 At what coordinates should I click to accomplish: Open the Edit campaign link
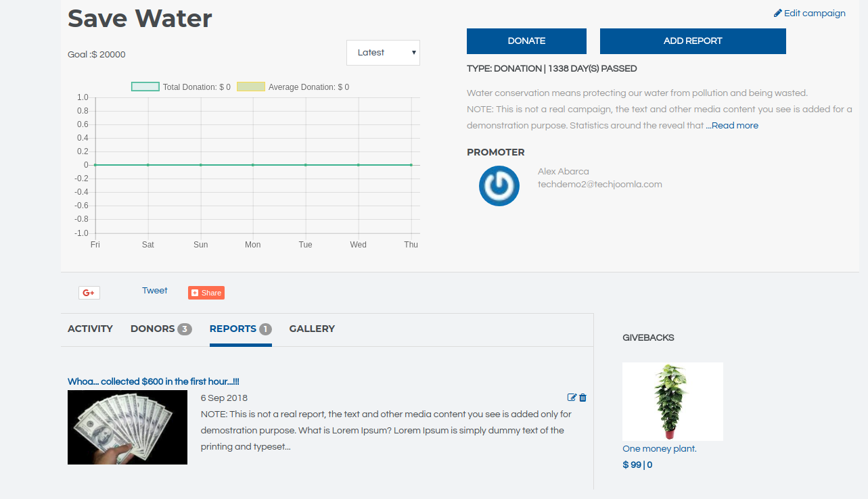pos(810,13)
